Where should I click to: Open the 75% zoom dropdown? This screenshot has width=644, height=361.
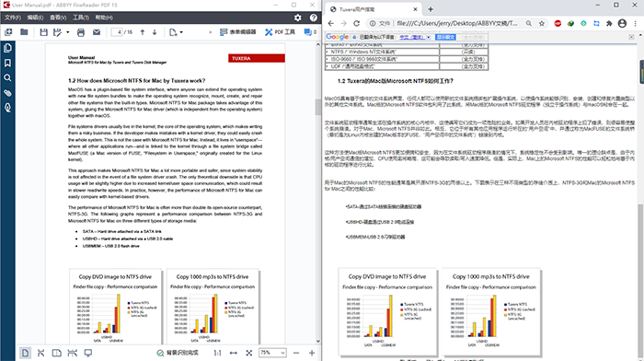coord(272,353)
